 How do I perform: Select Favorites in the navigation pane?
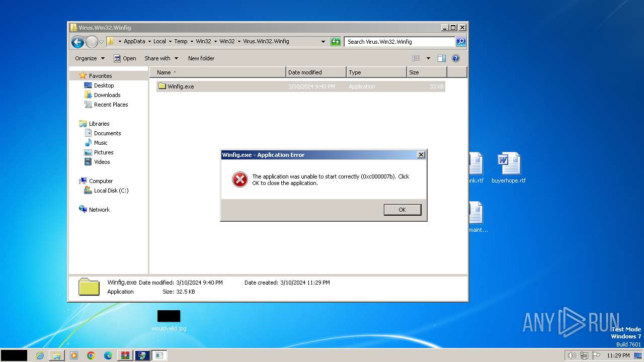click(x=100, y=76)
